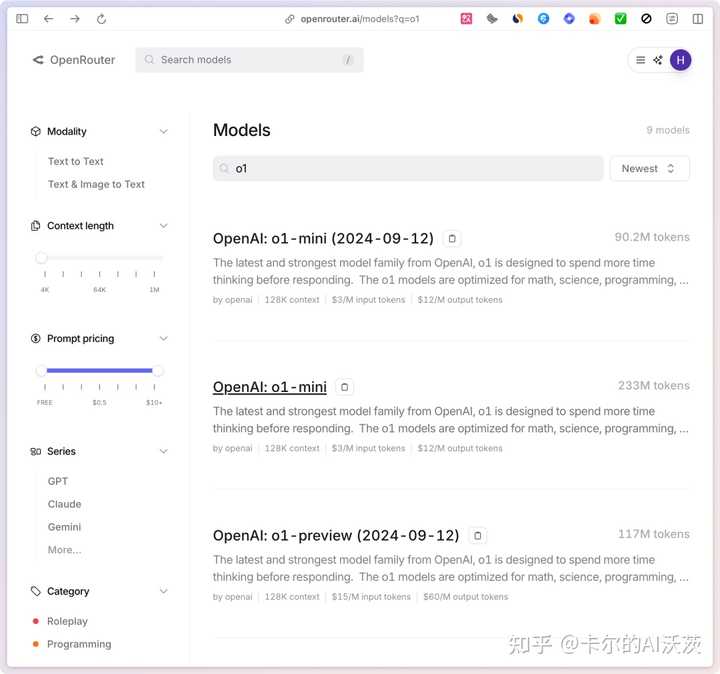The height and width of the screenshot is (674, 720).
Task: Open the reader list icon in toolbar
Action: (672, 19)
